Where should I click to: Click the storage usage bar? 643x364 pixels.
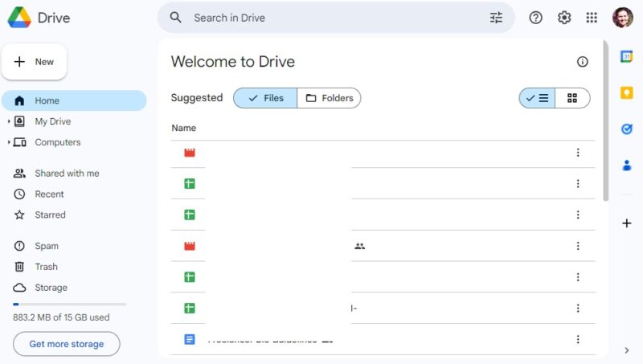click(x=70, y=305)
